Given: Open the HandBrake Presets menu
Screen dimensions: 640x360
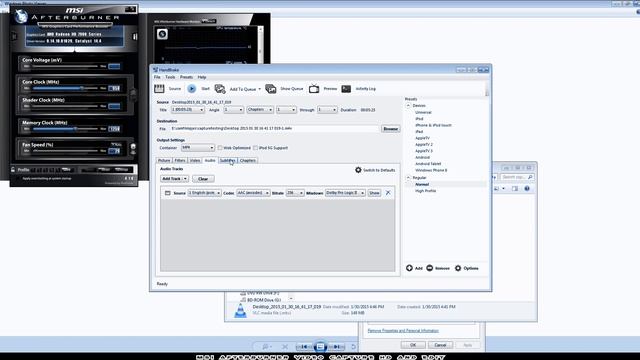Looking at the screenshot, I should click(186, 77).
